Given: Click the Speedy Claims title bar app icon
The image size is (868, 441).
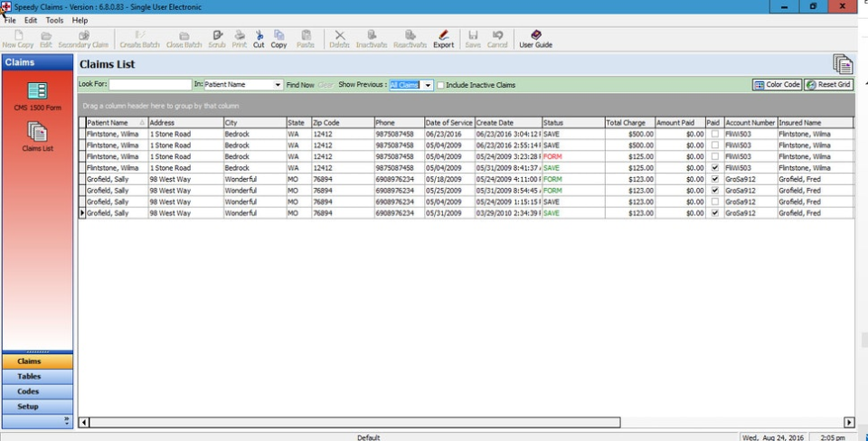Looking at the screenshot, I should click(6, 6).
